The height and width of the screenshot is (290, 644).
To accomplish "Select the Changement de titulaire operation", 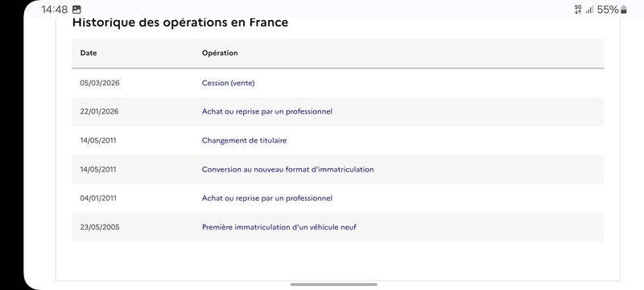I will [244, 140].
